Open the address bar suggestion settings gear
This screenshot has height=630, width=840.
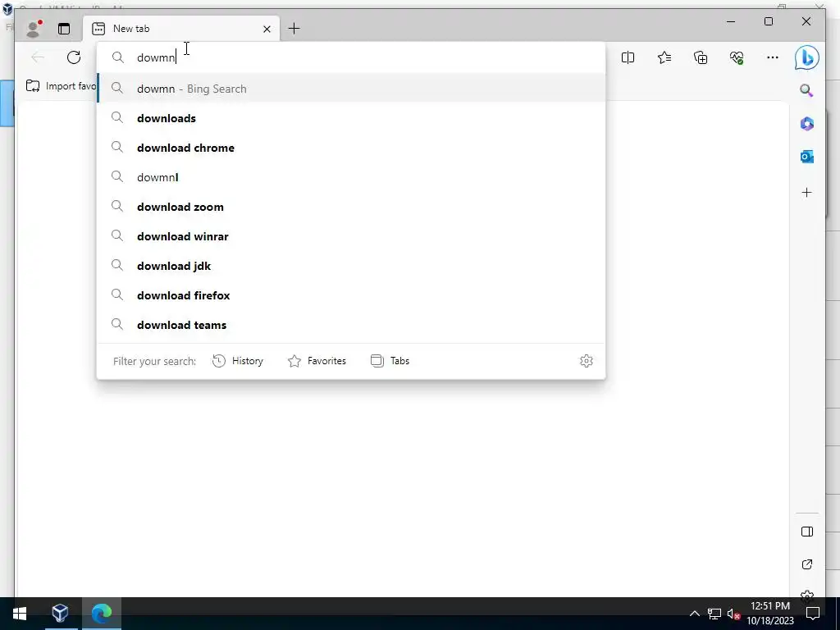click(x=586, y=361)
